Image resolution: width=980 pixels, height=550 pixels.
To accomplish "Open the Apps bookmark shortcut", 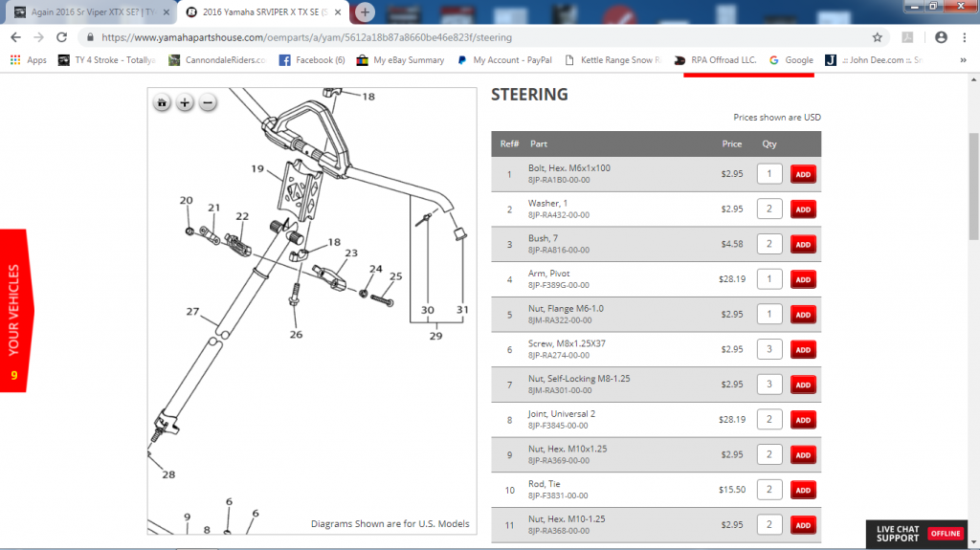I will (x=28, y=60).
